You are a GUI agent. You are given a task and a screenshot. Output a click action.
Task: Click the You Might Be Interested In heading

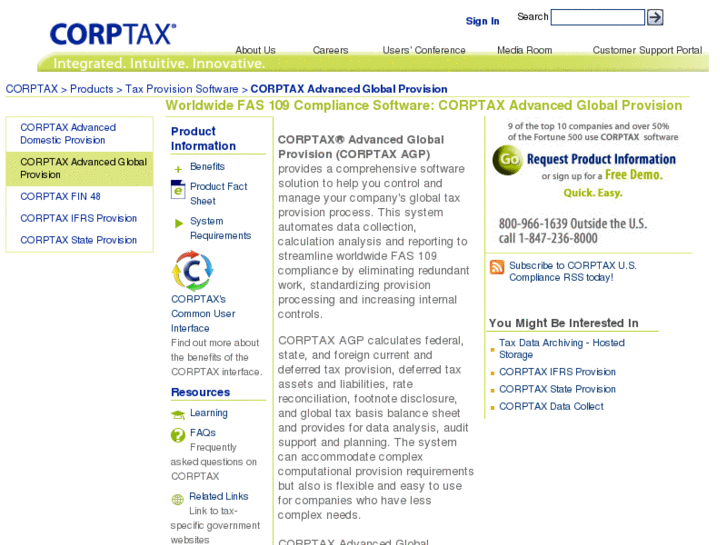click(x=563, y=323)
